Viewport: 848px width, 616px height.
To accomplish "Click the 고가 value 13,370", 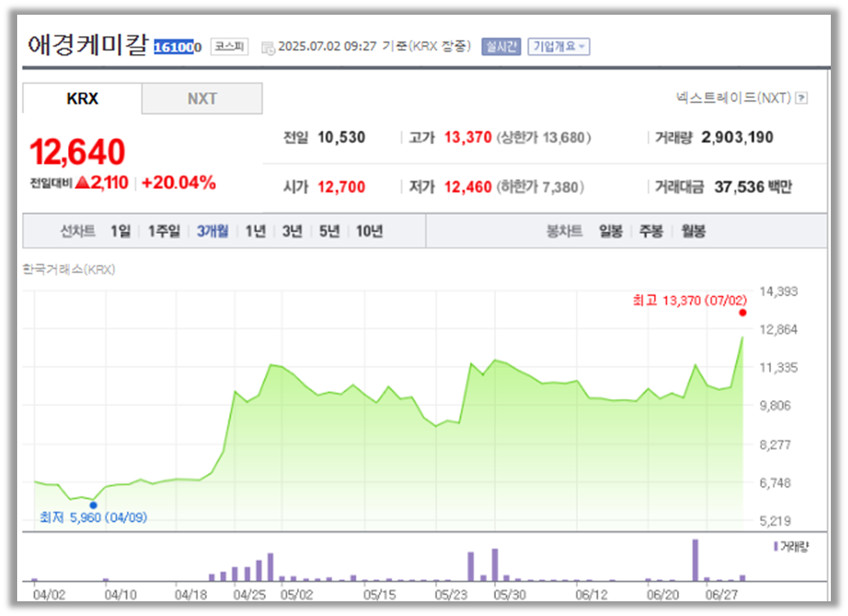I will pos(468,137).
